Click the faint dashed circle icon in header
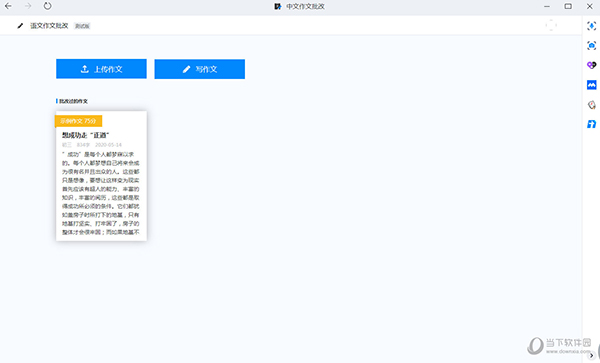600x363 pixels. (551, 26)
